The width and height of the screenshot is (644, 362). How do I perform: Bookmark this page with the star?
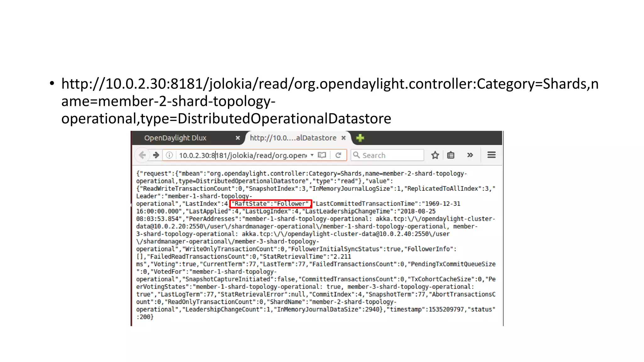point(435,155)
